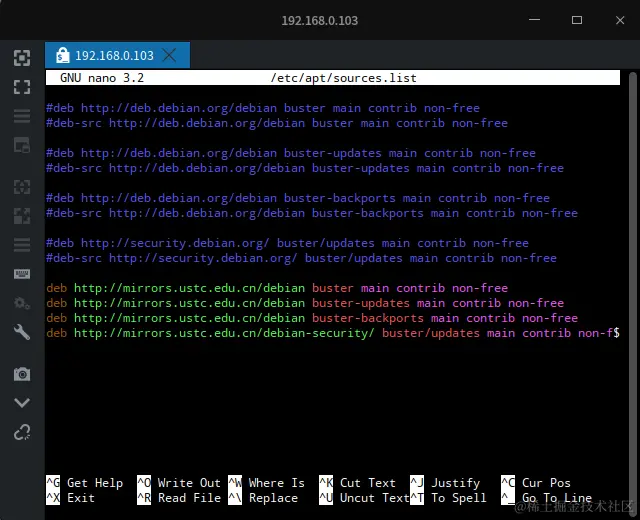Open the wrench tools icon
This screenshot has width=640, height=520.
tap(22, 332)
